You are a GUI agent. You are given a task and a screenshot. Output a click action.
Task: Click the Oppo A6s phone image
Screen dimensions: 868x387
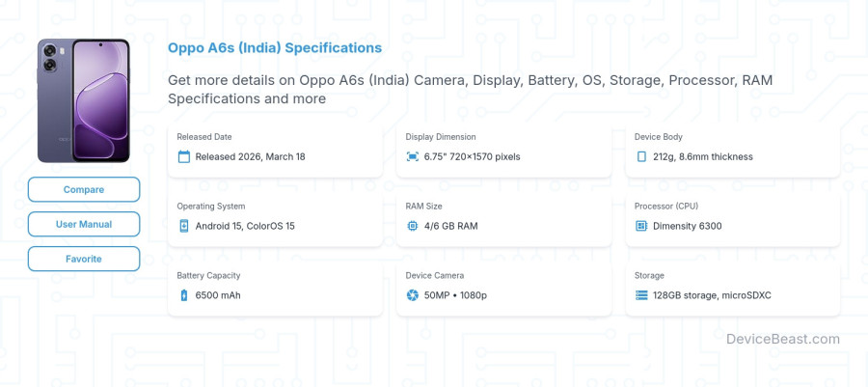pos(84,100)
